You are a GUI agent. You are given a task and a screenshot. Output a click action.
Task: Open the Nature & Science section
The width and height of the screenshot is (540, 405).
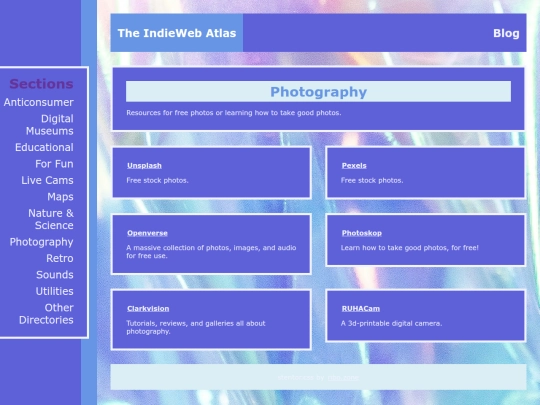[51, 219]
